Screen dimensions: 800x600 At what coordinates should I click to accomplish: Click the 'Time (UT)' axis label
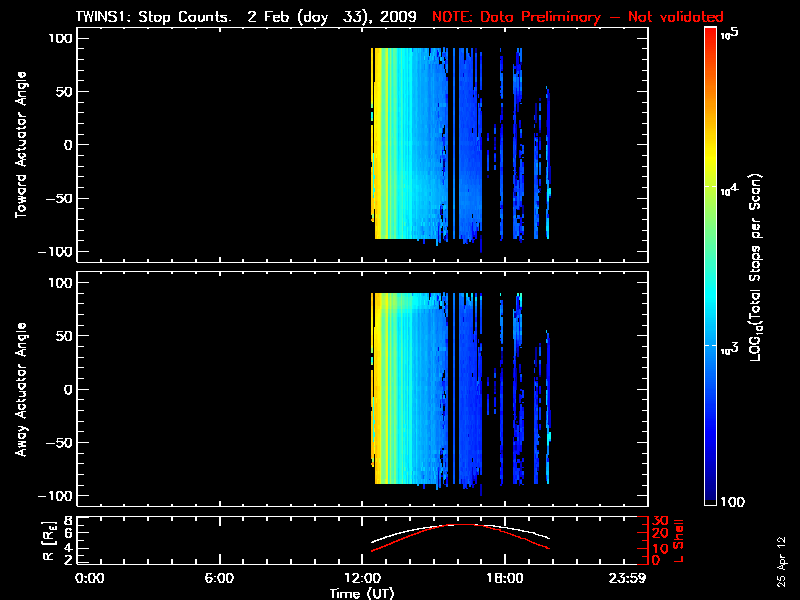coord(363,593)
